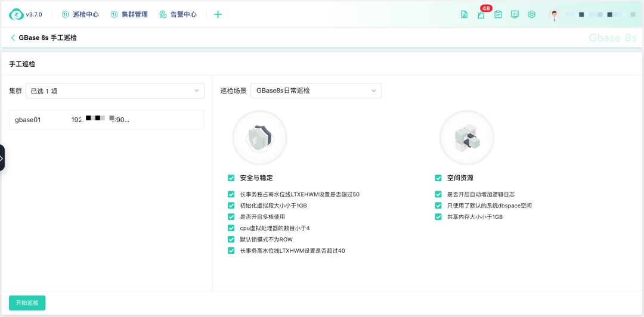Expand the collapsed left sidebar handle

pyautogui.click(x=2, y=158)
